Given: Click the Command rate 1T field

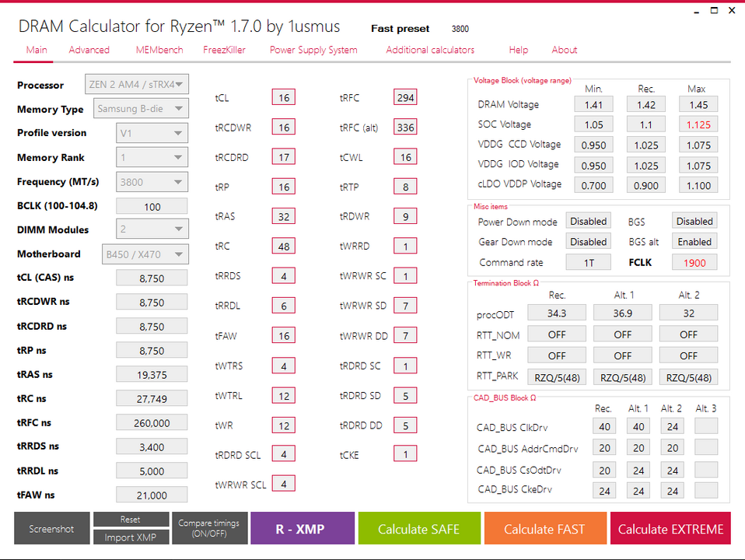Looking at the screenshot, I should [x=588, y=262].
